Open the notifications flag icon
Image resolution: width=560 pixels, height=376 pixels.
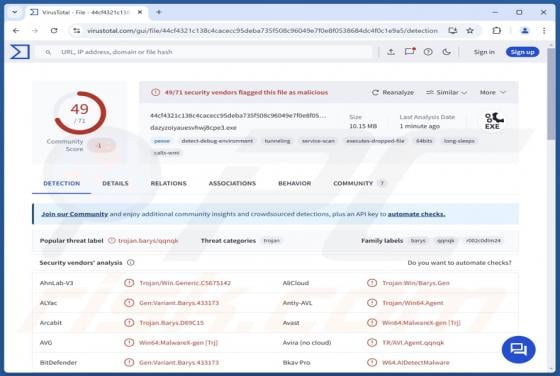pyautogui.click(x=409, y=52)
